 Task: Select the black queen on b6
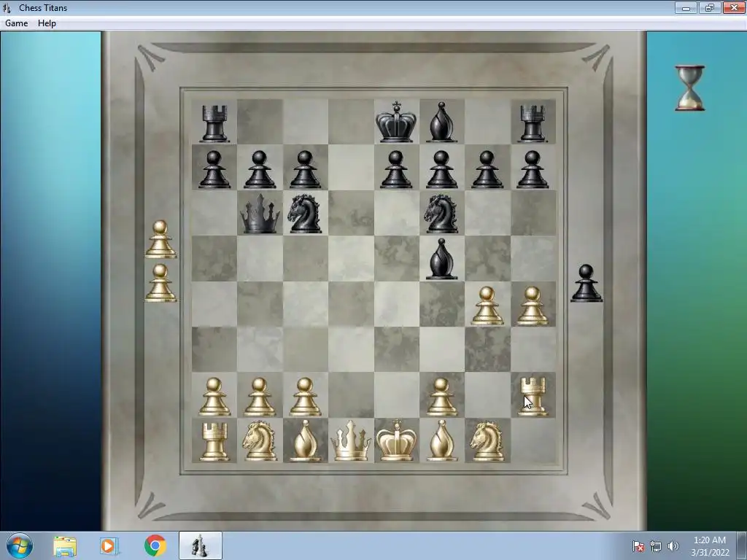(260, 214)
